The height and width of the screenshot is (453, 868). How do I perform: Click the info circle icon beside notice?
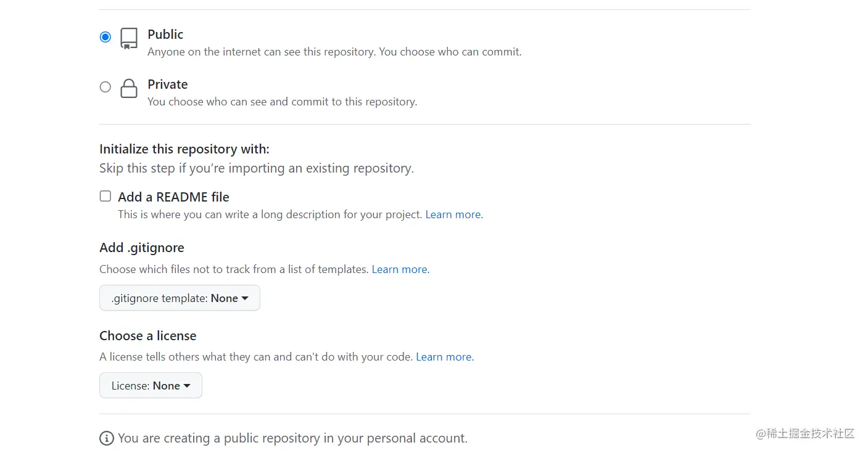click(x=107, y=438)
